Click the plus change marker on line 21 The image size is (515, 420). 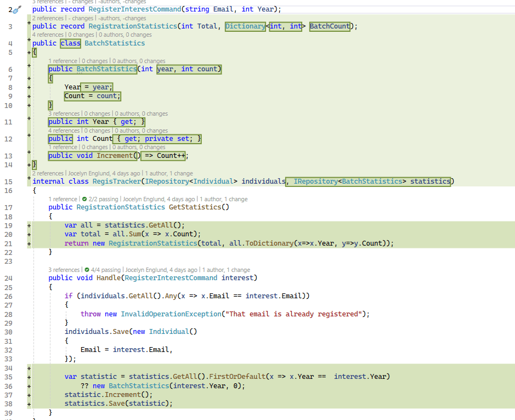29,243
